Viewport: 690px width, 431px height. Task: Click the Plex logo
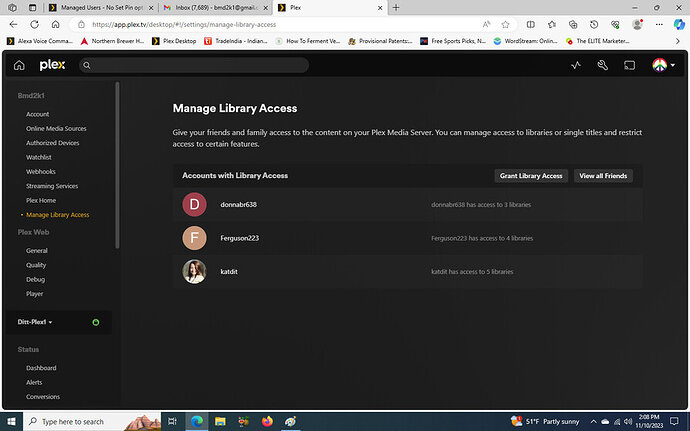coord(52,65)
